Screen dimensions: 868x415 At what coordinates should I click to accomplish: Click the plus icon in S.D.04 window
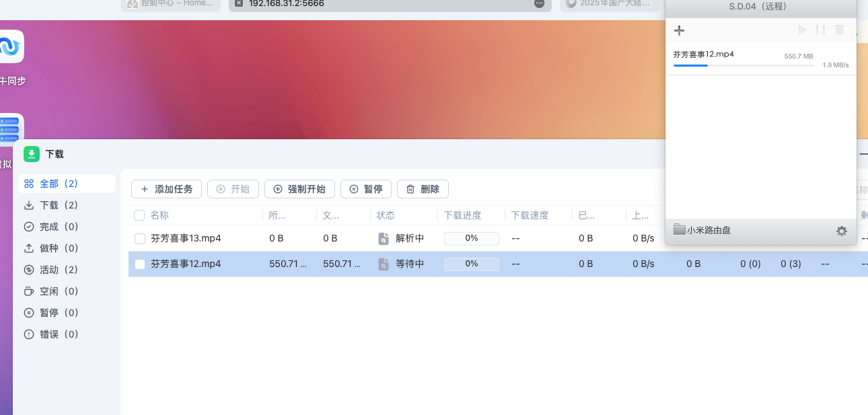[x=679, y=30]
